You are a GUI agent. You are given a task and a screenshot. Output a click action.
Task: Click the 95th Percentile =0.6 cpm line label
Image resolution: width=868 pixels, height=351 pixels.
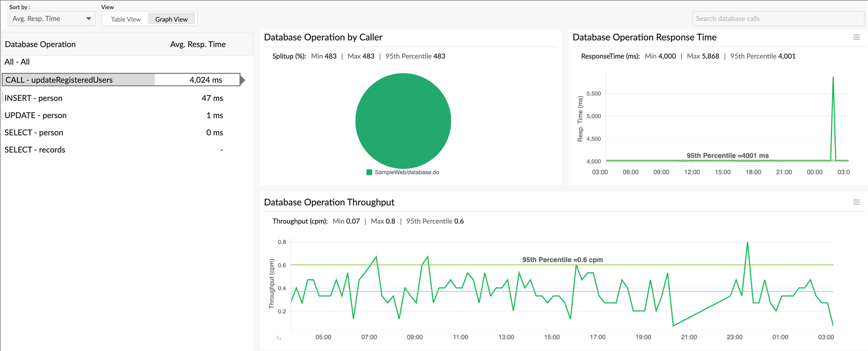(x=562, y=260)
